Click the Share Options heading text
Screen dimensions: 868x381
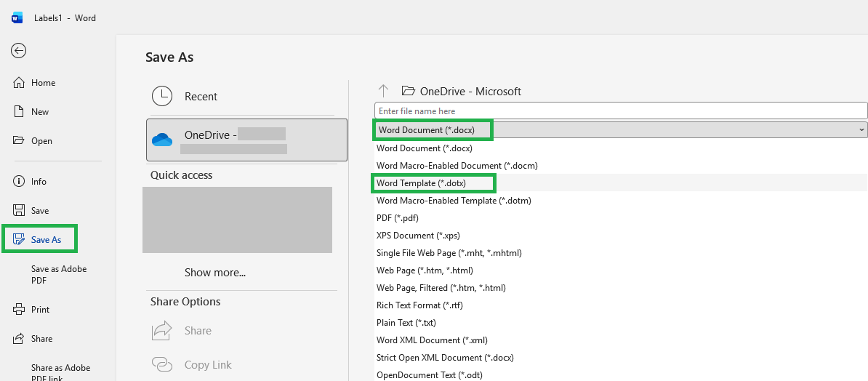click(185, 302)
